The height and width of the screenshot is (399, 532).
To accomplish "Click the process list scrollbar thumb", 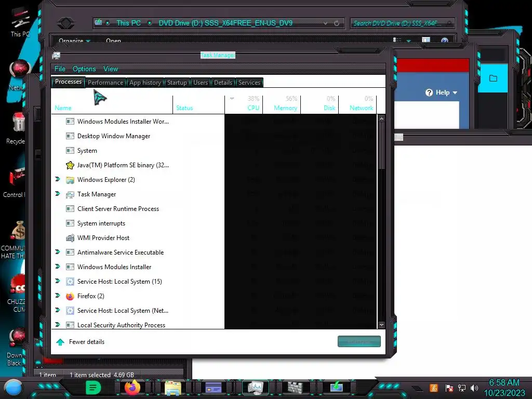I will tap(382, 145).
